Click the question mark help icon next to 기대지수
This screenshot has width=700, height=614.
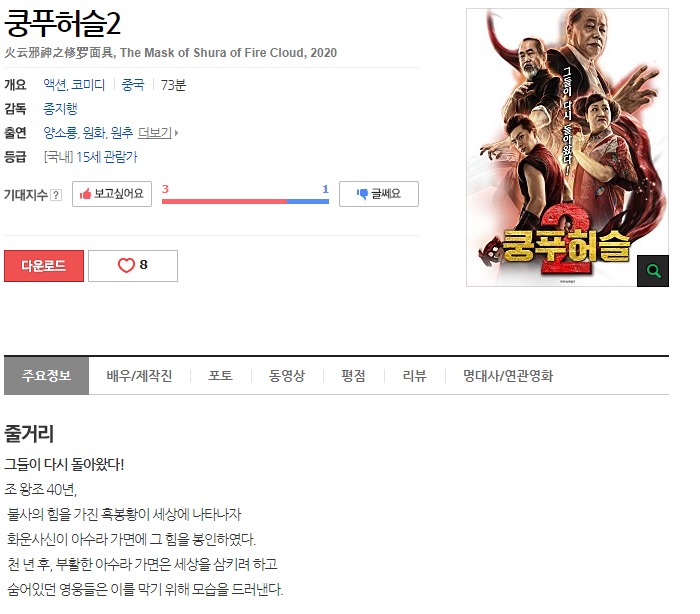point(56,195)
